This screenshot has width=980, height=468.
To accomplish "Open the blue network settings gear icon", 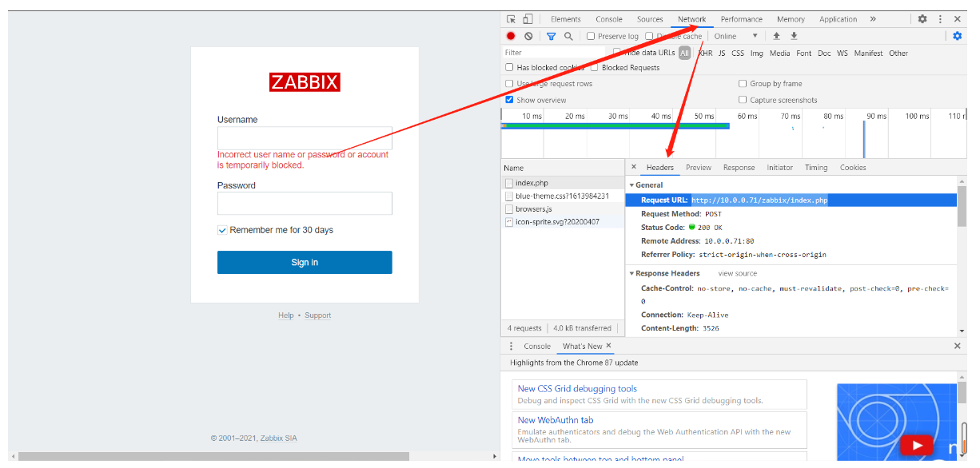I will coord(957,36).
